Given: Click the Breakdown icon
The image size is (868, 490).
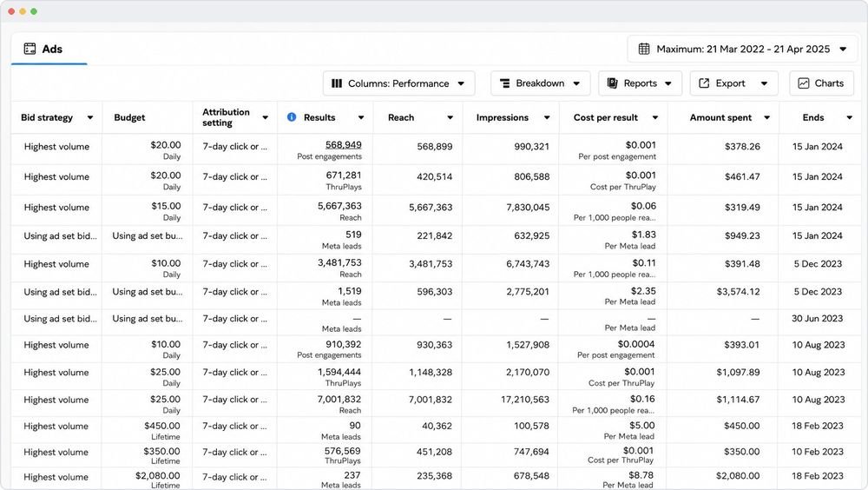Looking at the screenshot, I should click(x=505, y=83).
